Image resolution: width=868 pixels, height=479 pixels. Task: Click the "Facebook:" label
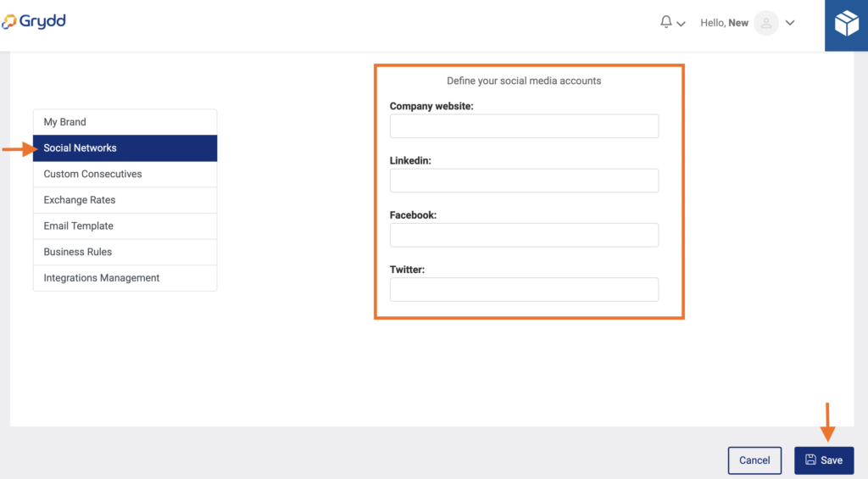click(x=413, y=215)
